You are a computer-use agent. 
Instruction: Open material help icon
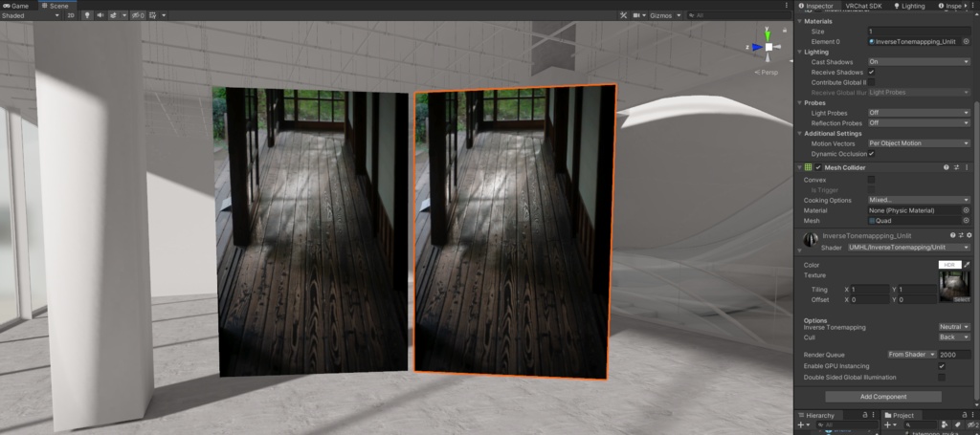953,235
